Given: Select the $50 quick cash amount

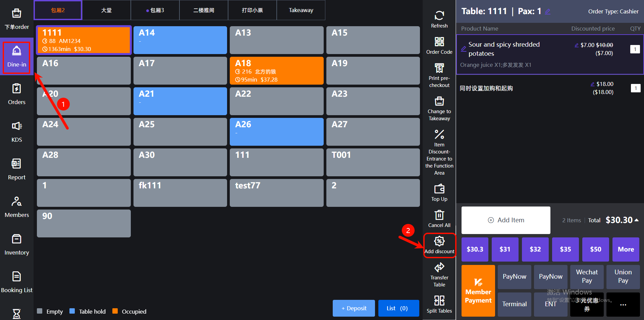Looking at the screenshot, I should pyautogui.click(x=595, y=249).
